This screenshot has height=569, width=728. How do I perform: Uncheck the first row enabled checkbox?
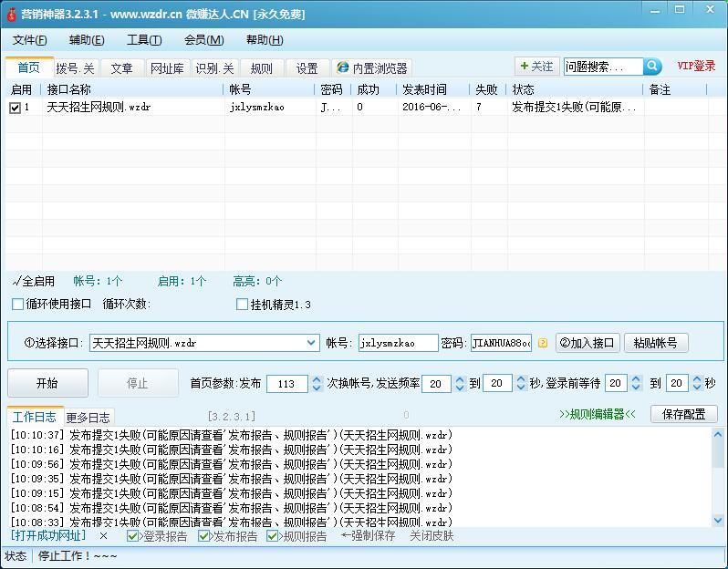tap(15, 108)
